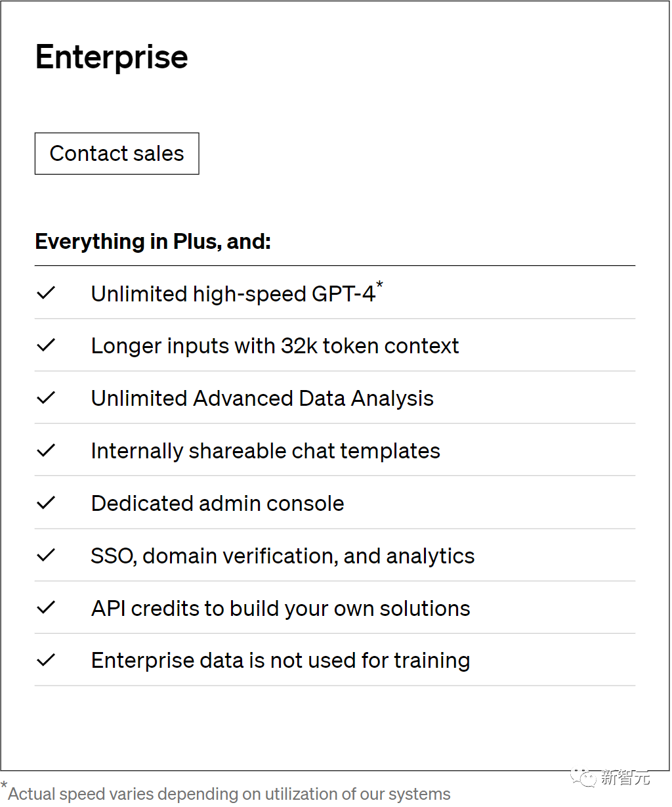The width and height of the screenshot is (672, 807).
Task: Click the Actual speed varies footnote
Action: click(229, 794)
